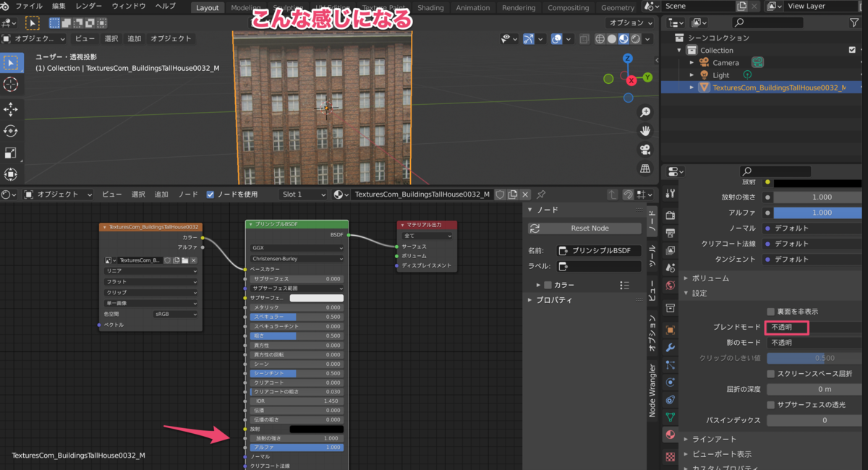
Task: Expand the Camera item in outliner
Action: click(x=692, y=63)
